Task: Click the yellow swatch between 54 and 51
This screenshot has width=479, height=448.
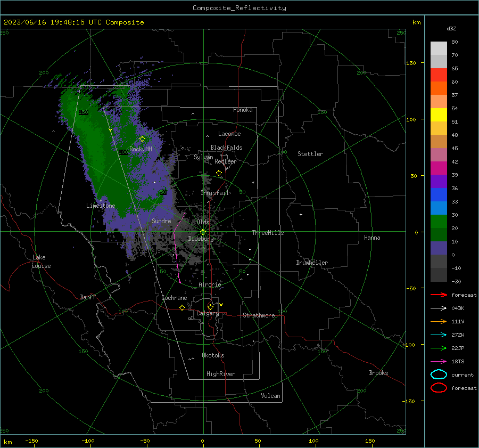Action: click(x=439, y=115)
